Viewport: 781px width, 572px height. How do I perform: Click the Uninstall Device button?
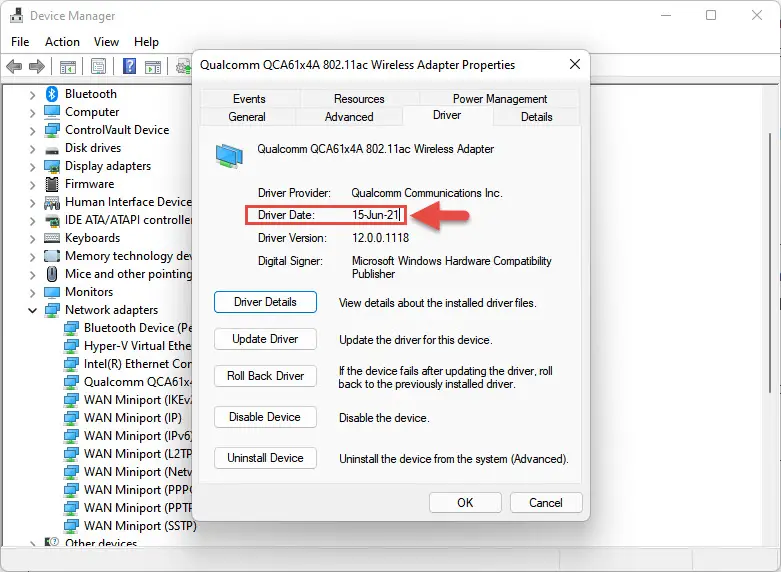tap(265, 458)
